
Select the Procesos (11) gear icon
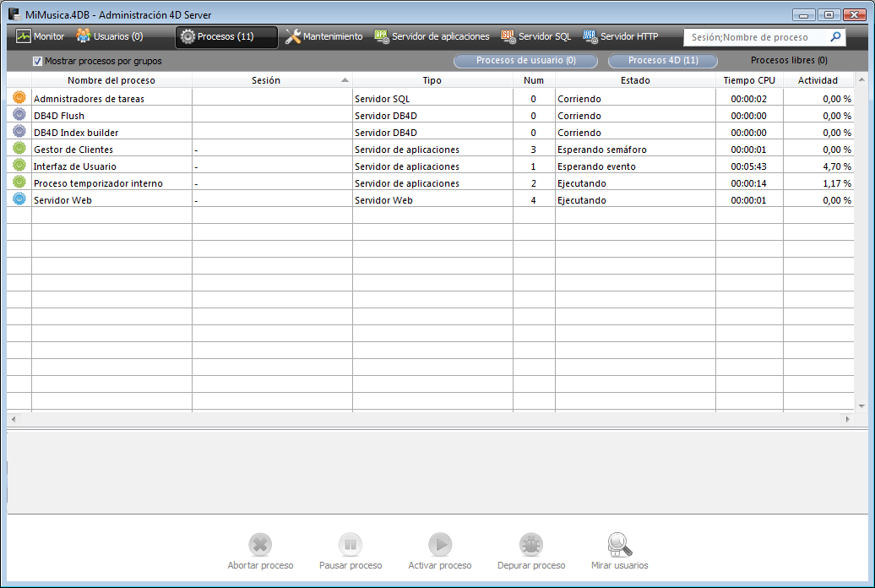click(x=187, y=37)
